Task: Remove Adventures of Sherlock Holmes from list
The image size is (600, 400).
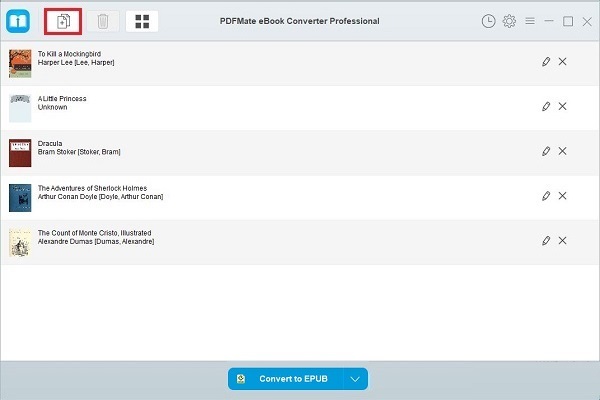Action: [x=562, y=196]
